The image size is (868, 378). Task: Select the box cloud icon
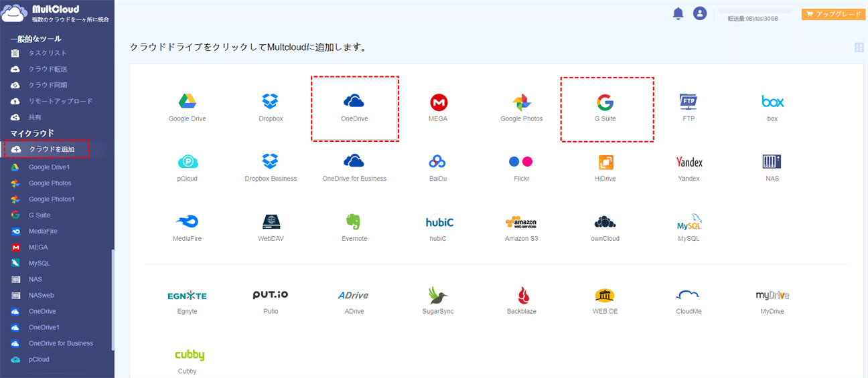coord(772,108)
